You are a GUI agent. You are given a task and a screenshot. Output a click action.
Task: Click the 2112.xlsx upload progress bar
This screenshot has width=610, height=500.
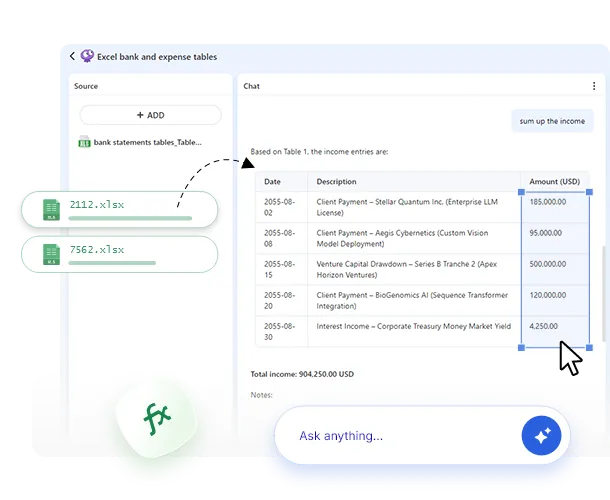coord(130,218)
